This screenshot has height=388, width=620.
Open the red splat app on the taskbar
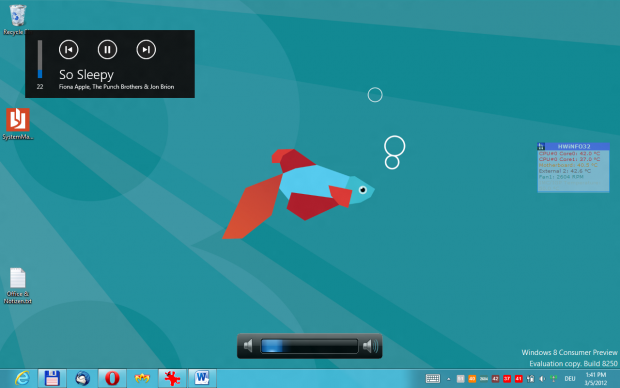pos(172,379)
